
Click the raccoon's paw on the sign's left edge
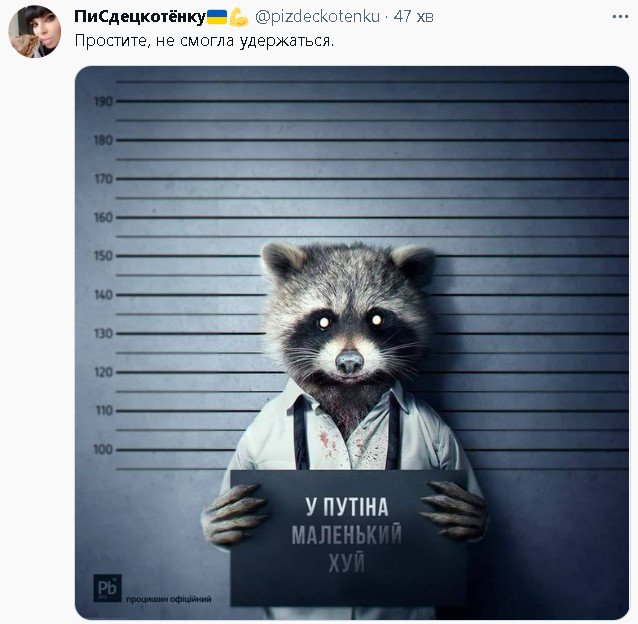236,515
